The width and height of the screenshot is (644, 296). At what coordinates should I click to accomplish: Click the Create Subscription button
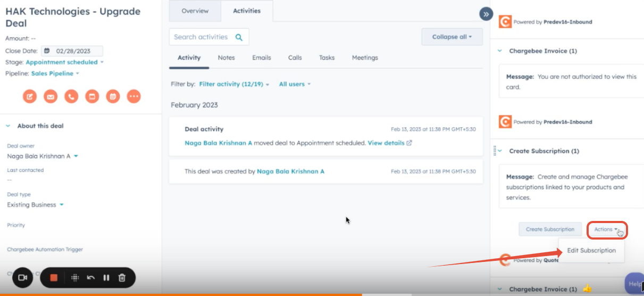[x=550, y=229]
